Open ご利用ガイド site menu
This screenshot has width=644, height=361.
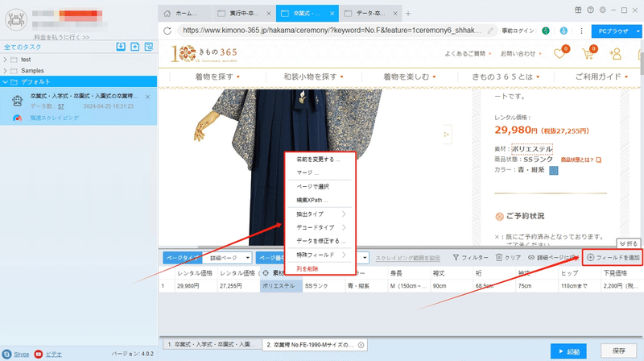click(x=601, y=77)
